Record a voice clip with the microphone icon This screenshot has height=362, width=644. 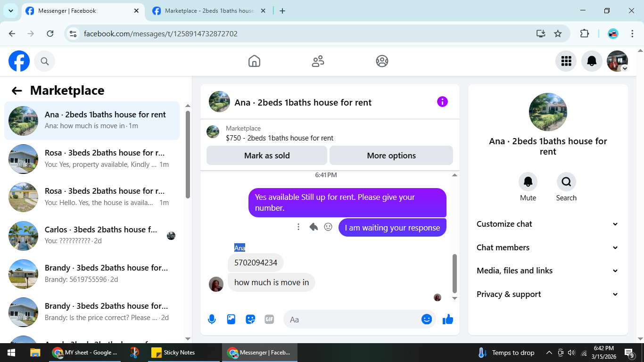pos(212,320)
